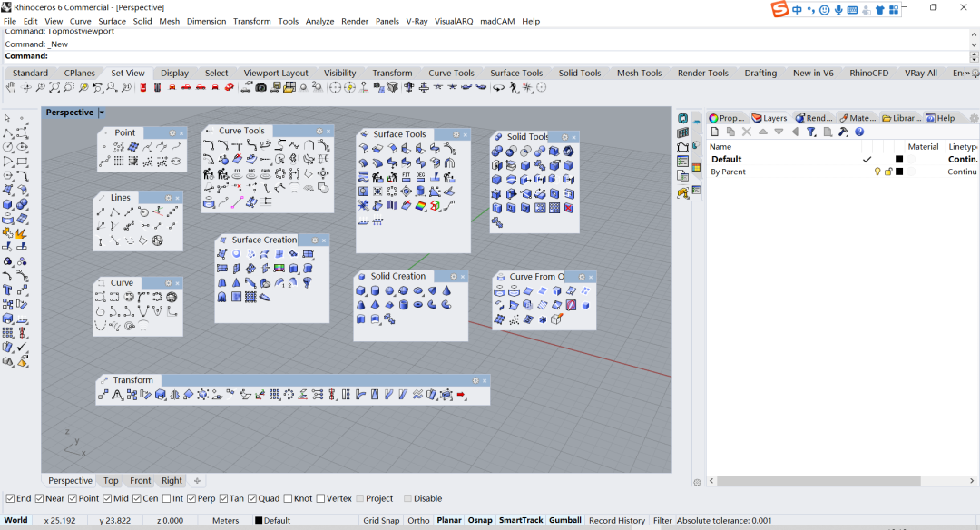
Task: Open the Meters units dropdown in status bar
Action: coord(225,520)
